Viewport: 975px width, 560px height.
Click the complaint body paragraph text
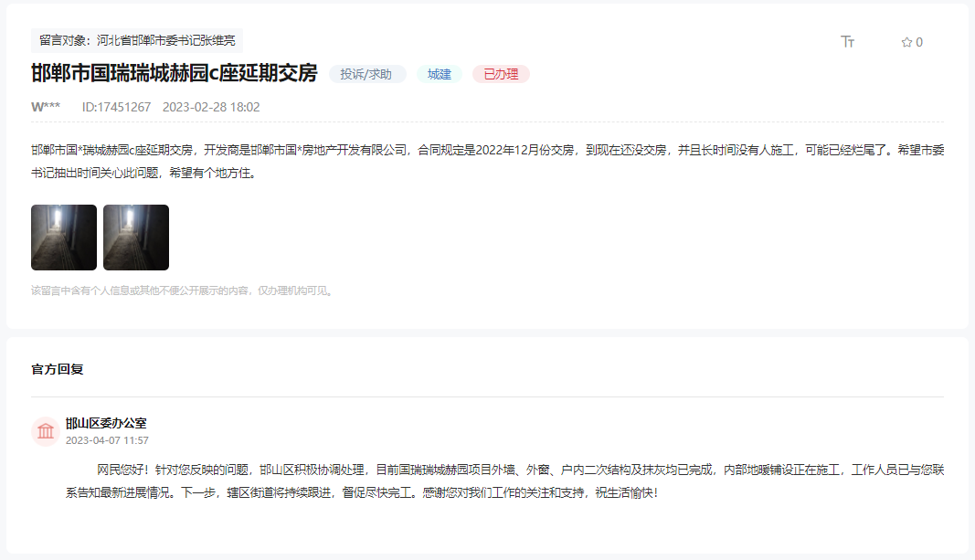click(488, 161)
